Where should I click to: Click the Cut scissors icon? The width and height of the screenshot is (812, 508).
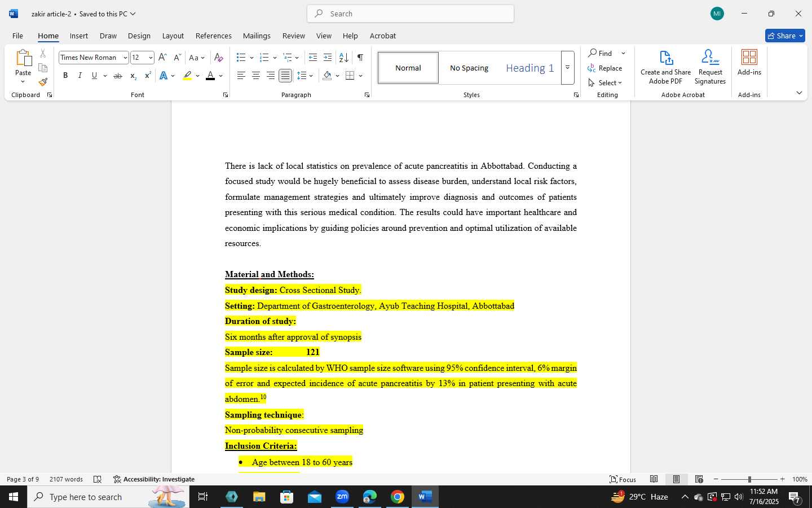tap(43, 54)
